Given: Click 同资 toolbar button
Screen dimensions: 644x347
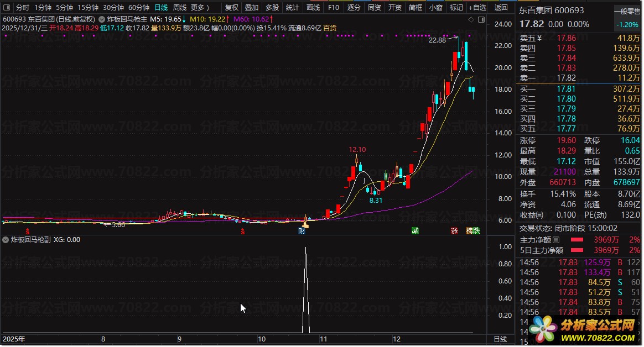Looking at the screenshot, I should pos(374,7).
